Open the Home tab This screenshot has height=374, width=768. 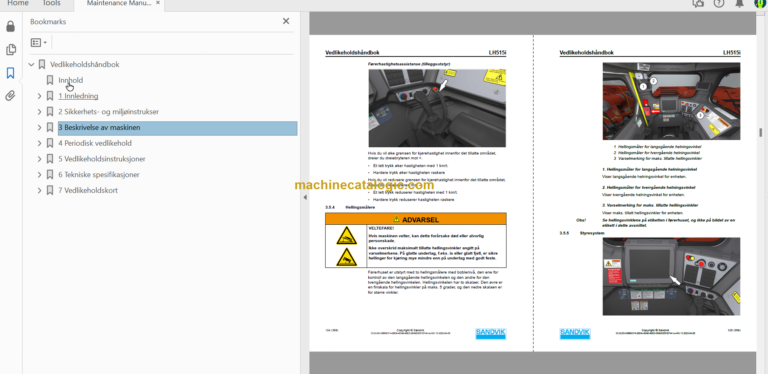coord(18,3)
